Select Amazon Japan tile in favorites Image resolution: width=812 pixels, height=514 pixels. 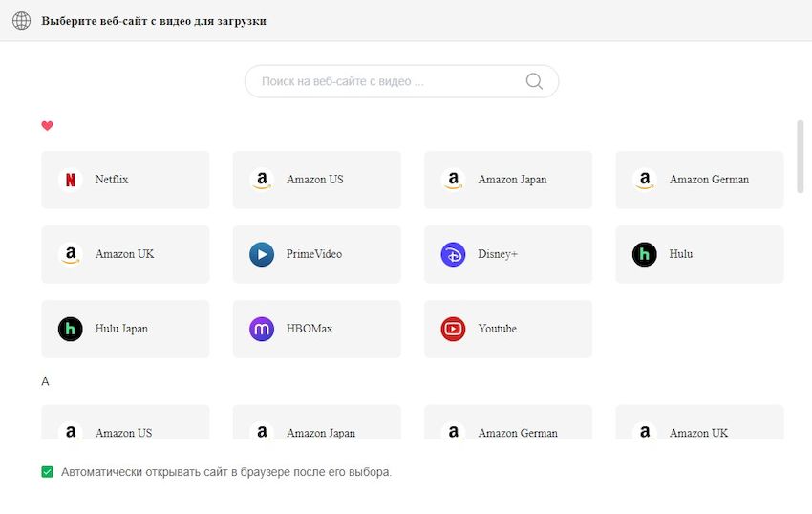click(x=508, y=180)
